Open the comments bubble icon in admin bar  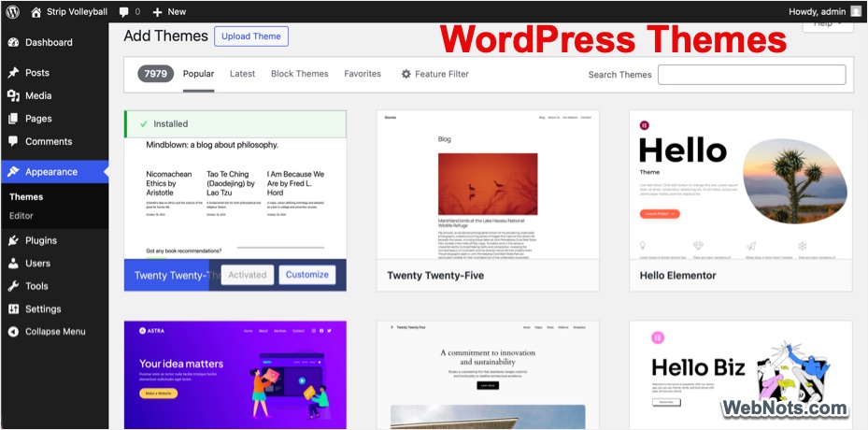124,11
